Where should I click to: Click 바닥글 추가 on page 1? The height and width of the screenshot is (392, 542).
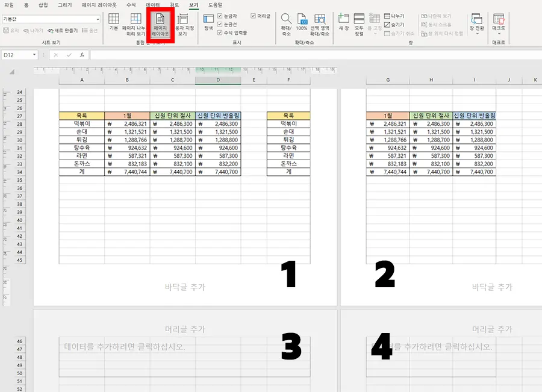tap(185, 288)
